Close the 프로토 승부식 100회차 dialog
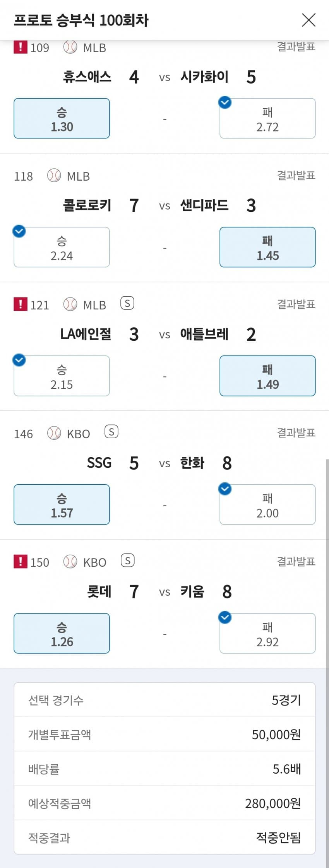 (308, 20)
